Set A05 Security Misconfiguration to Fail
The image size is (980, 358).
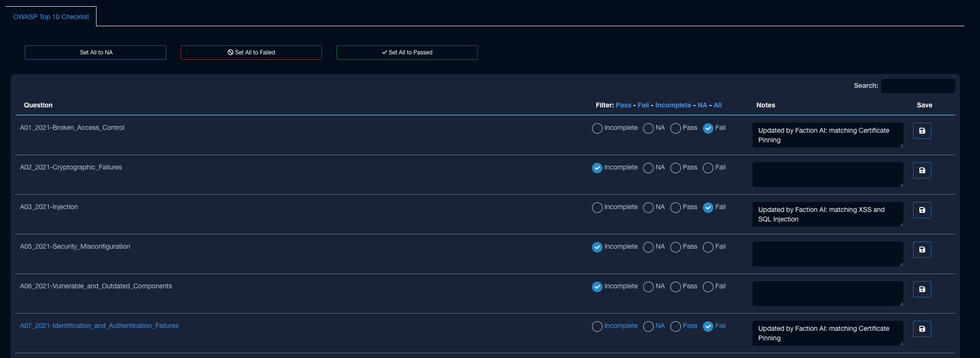pos(708,247)
